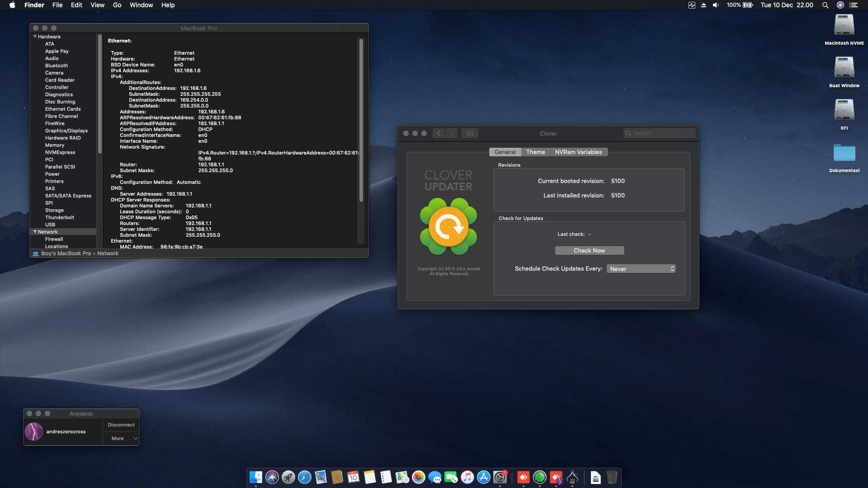This screenshot has width=868, height=488.
Task: Open the NVRam Variables tab
Action: pyautogui.click(x=579, y=152)
